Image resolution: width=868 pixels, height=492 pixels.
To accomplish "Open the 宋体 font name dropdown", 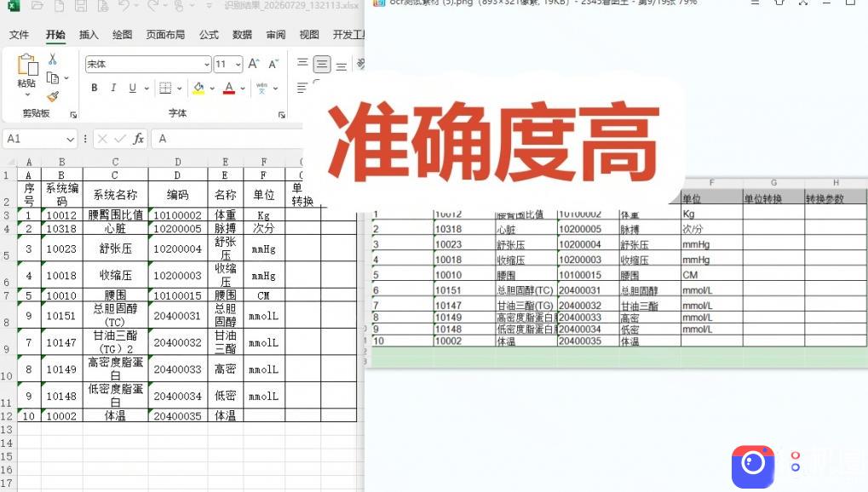I will coord(207,64).
